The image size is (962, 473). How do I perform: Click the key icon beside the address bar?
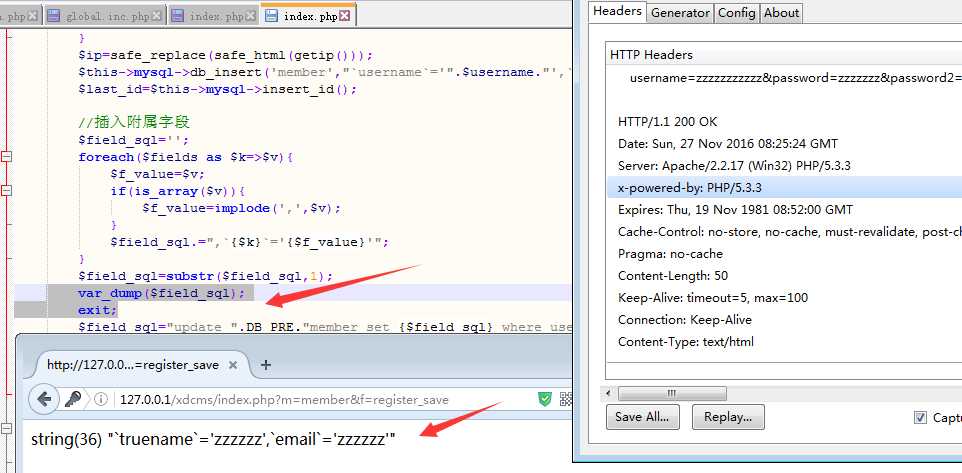pyautogui.click(x=74, y=400)
